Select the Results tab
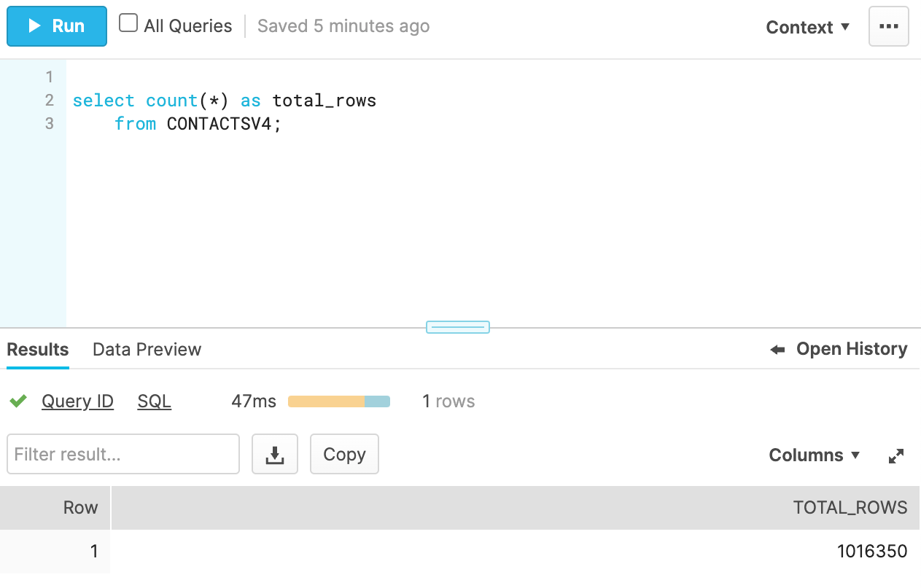 pos(38,350)
